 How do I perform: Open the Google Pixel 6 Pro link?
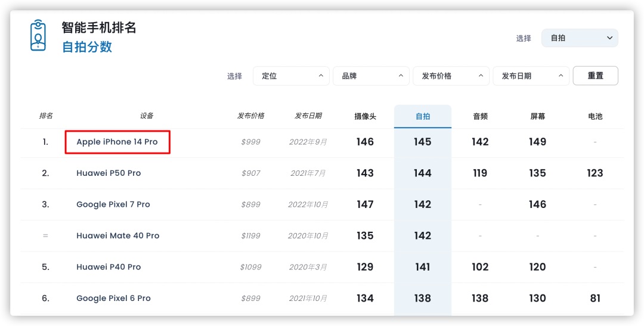pos(113,298)
